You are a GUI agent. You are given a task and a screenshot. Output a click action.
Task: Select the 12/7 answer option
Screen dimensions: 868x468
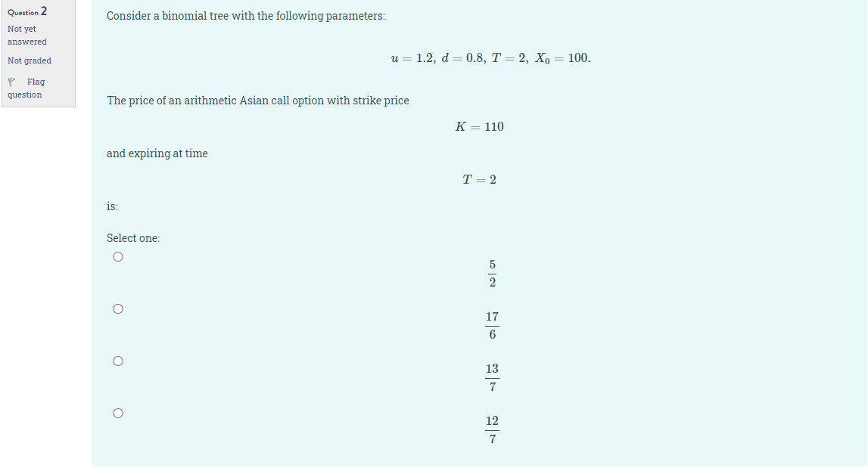(x=118, y=413)
